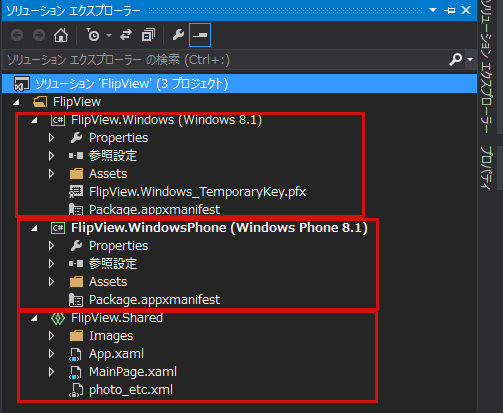Expand the Images folder
Screen dimensions: 503x413
(51, 336)
